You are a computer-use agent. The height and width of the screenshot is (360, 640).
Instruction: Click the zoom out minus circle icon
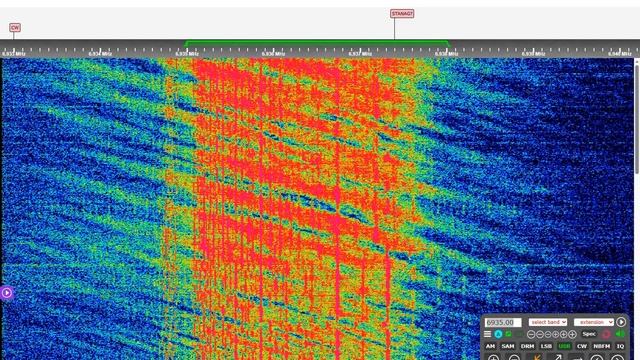[514, 358]
